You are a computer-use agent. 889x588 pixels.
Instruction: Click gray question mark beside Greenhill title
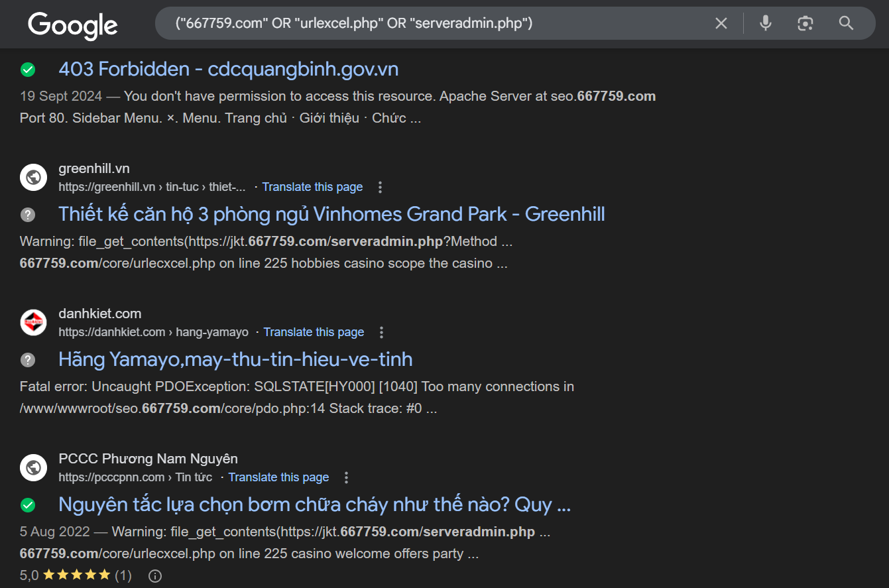pyautogui.click(x=28, y=215)
